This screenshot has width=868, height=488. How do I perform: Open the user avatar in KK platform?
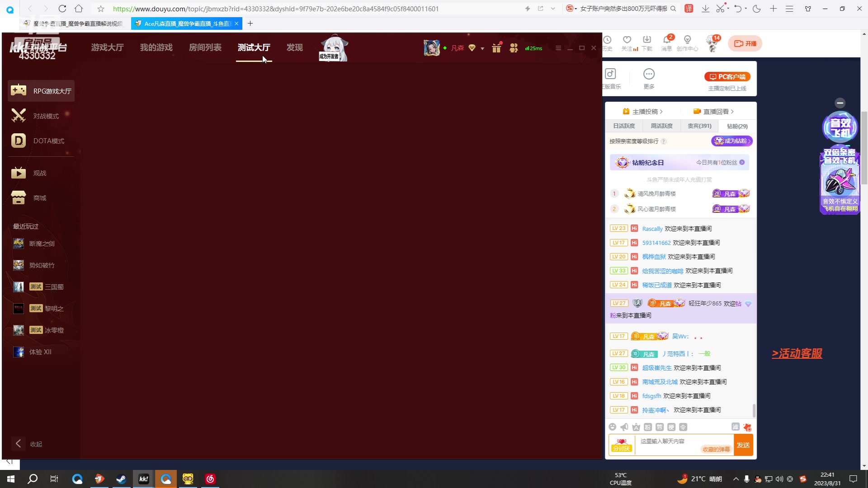coord(431,48)
